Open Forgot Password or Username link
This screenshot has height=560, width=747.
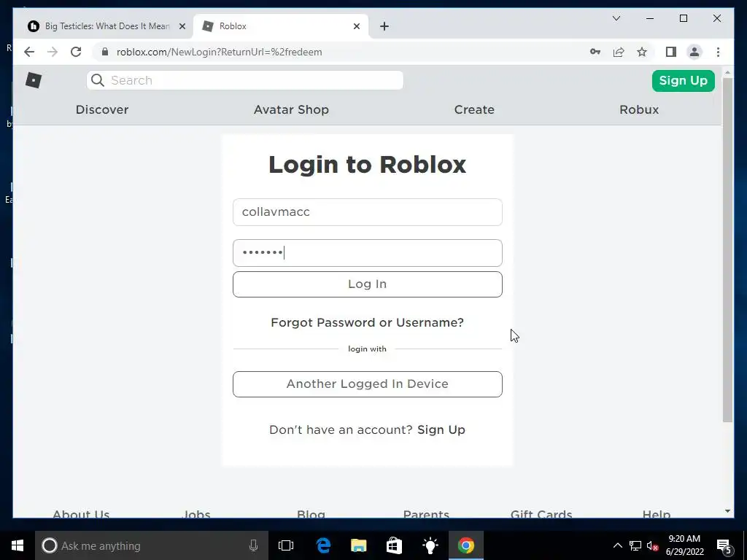[x=368, y=322]
